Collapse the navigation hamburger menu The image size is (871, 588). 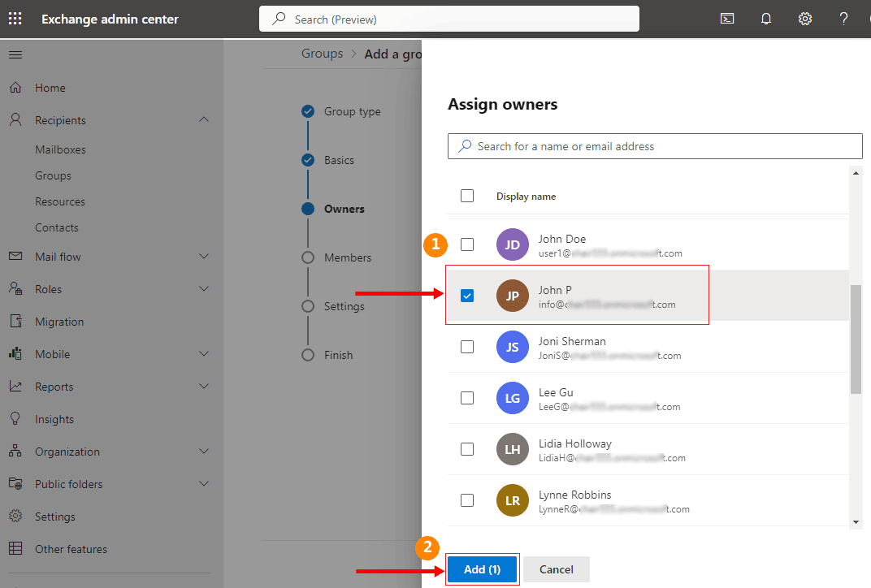click(15, 54)
